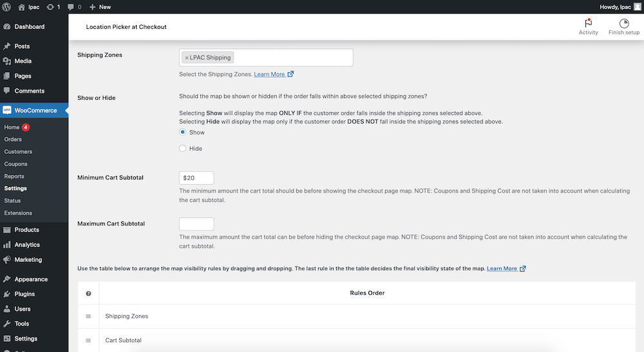This screenshot has height=352, width=644.
Task: Follow Learn More link for visibility rules
Action: tap(502, 269)
